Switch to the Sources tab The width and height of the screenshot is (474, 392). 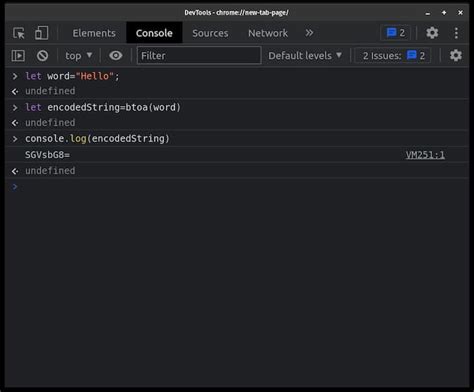[x=210, y=33]
